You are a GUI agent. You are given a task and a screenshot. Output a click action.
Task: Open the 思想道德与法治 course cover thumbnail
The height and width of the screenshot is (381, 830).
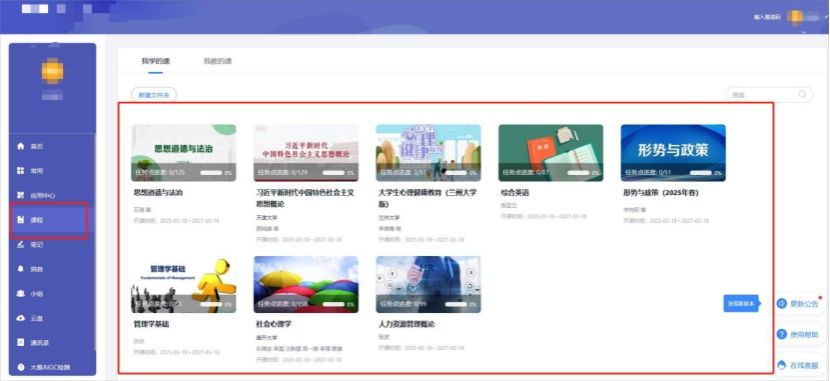pyautogui.click(x=184, y=153)
